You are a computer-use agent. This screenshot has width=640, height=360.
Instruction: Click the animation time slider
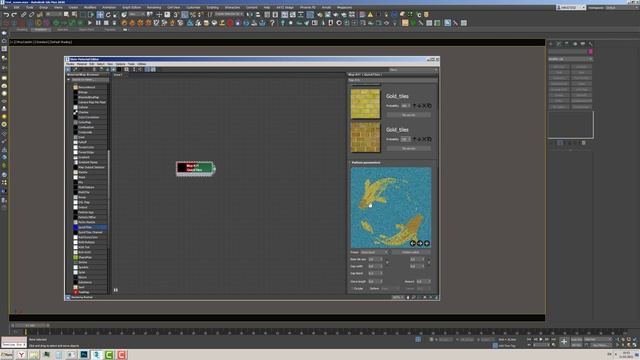coord(31,325)
